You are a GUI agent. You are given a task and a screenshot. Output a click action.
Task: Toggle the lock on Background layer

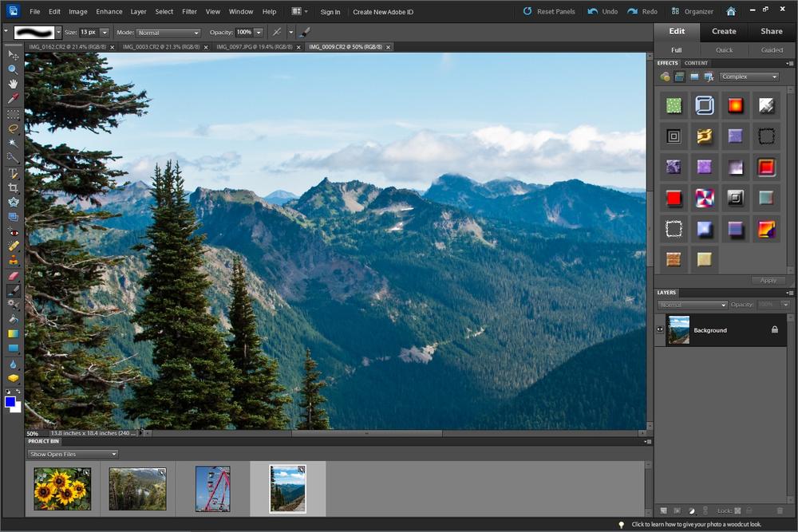(774, 329)
